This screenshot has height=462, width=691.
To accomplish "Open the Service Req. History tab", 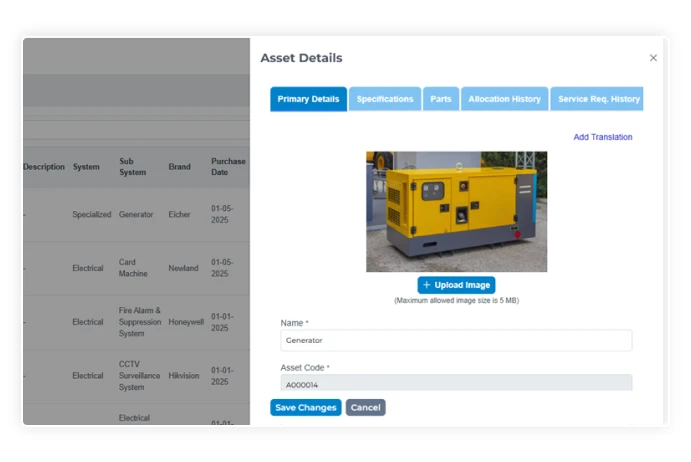I will click(x=597, y=99).
